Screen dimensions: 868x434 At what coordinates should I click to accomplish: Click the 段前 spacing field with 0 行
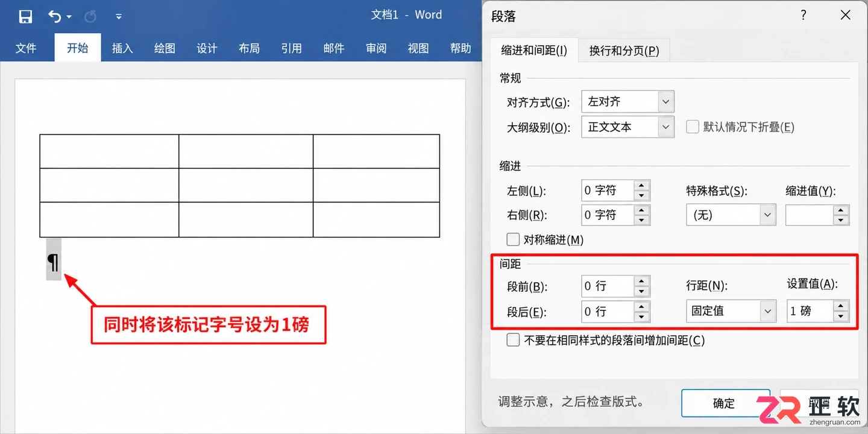(608, 286)
